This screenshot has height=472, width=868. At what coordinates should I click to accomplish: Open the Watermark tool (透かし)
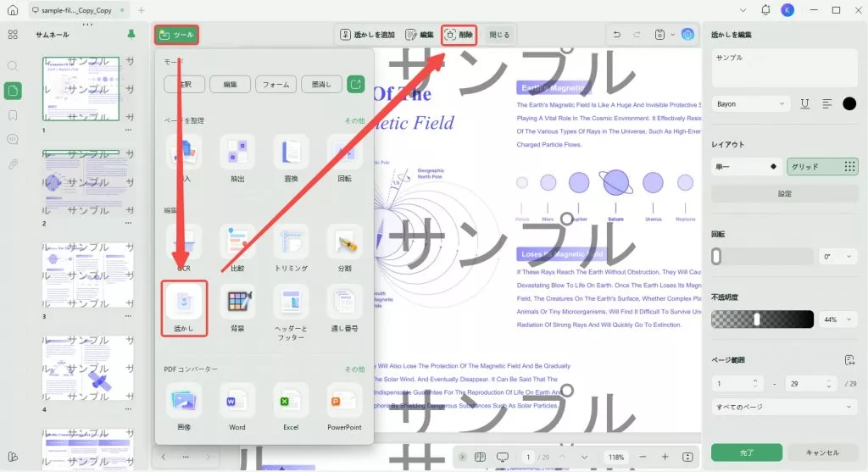coord(184,308)
